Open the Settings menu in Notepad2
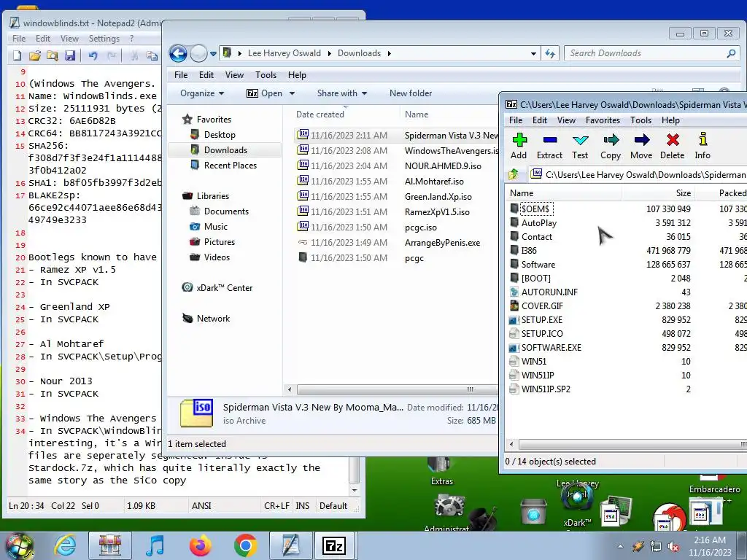The height and width of the screenshot is (560, 747). 104,39
